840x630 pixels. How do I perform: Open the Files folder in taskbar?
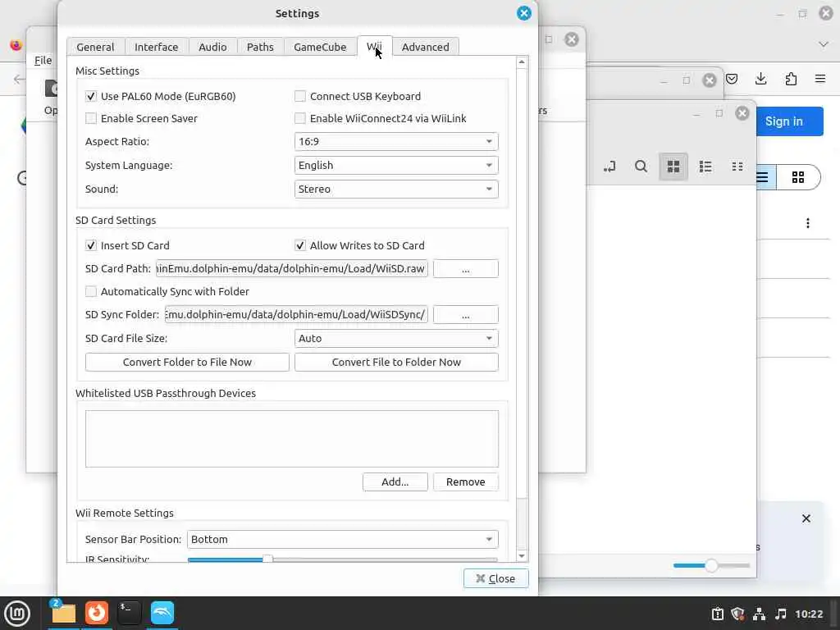(63, 614)
